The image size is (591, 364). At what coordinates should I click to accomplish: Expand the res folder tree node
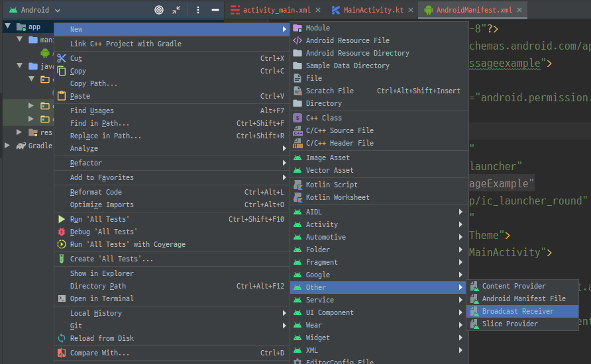pos(19,132)
